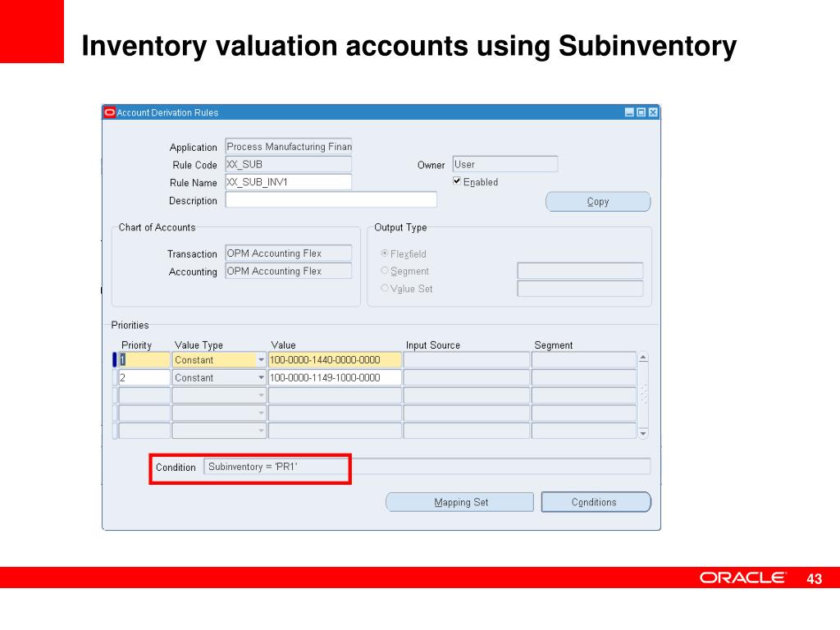Open the Mapping Set button
840x630 pixels.
click(x=460, y=502)
